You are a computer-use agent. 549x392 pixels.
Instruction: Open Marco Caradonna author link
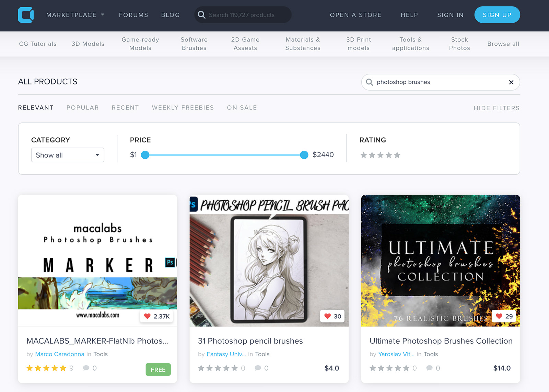point(60,354)
